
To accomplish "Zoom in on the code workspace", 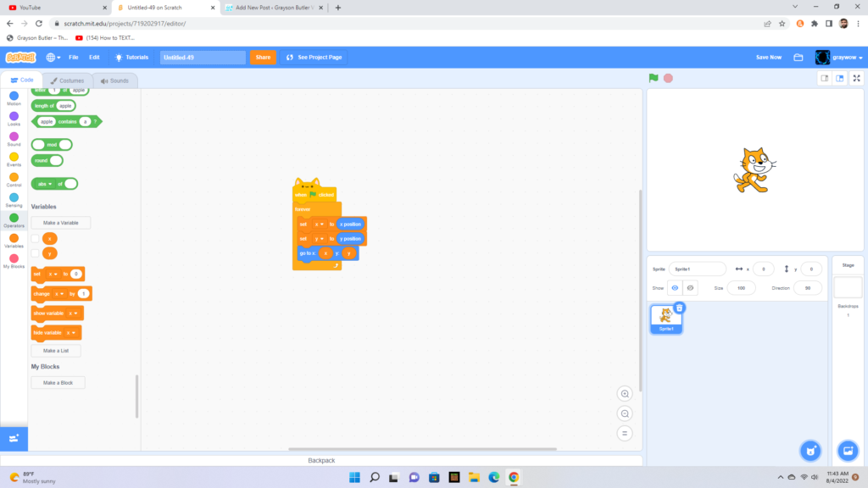I will tap(625, 393).
